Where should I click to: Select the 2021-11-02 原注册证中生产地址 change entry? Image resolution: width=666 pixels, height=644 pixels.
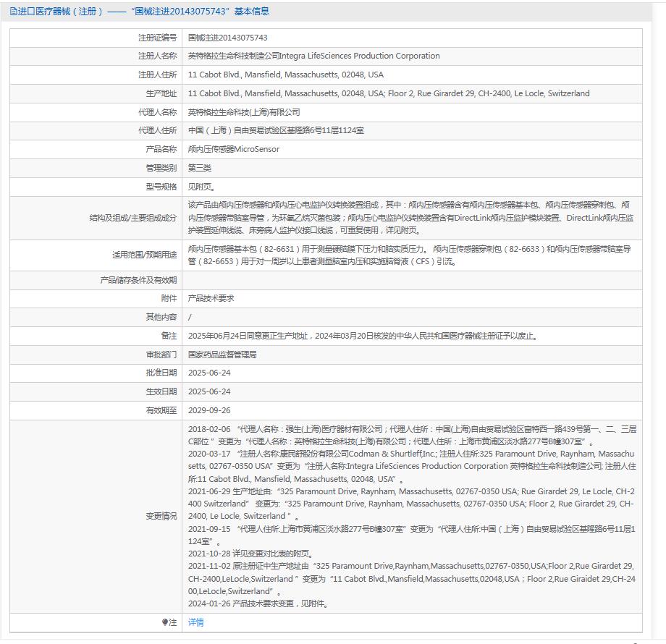412,579
